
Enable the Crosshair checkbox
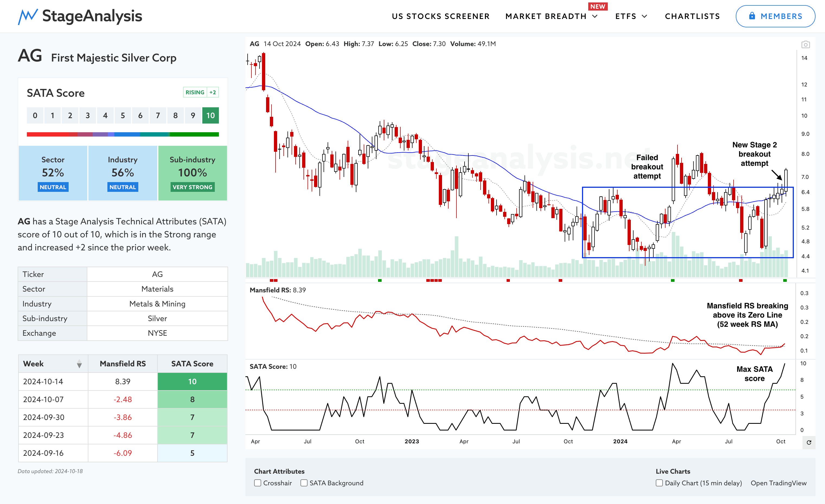(257, 483)
